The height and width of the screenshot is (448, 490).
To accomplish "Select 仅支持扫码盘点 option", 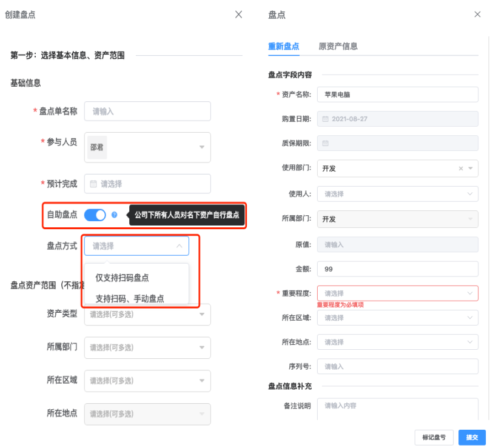I will pos(122,278).
